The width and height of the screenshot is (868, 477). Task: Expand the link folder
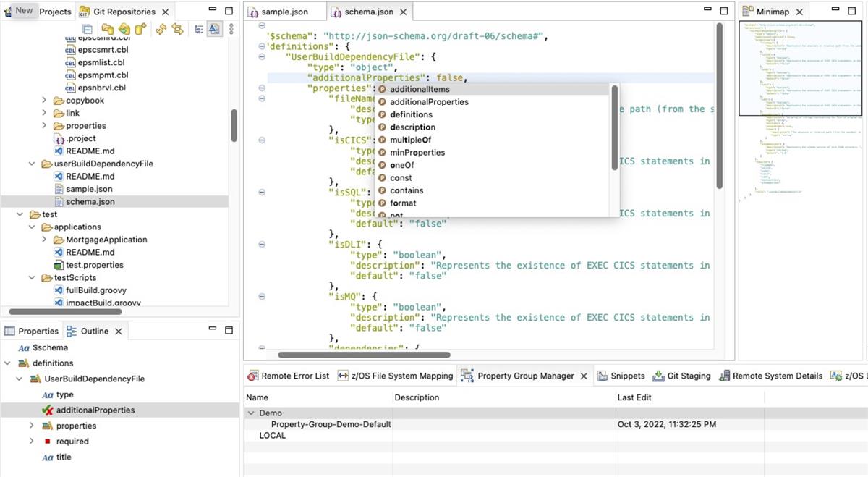43,113
